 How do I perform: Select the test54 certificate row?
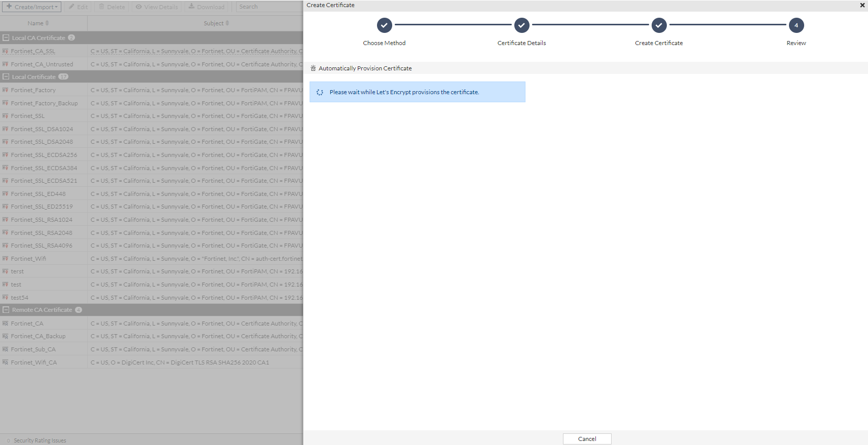[152, 298]
